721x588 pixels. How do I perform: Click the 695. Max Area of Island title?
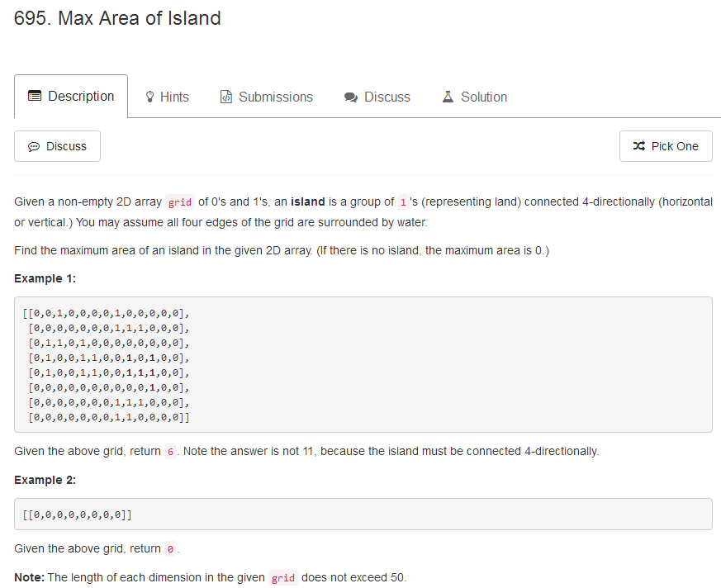tap(117, 18)
